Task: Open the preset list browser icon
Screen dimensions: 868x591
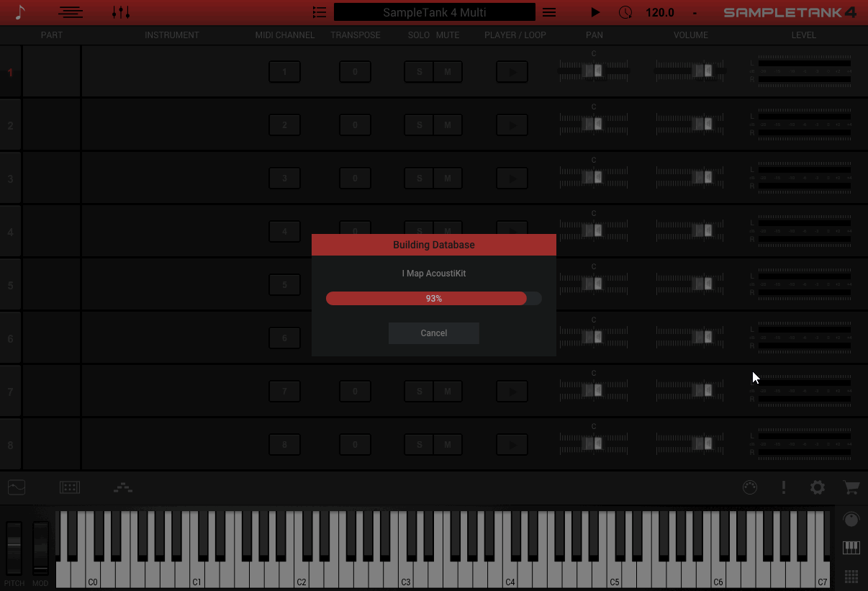Action: pos(320,12)
